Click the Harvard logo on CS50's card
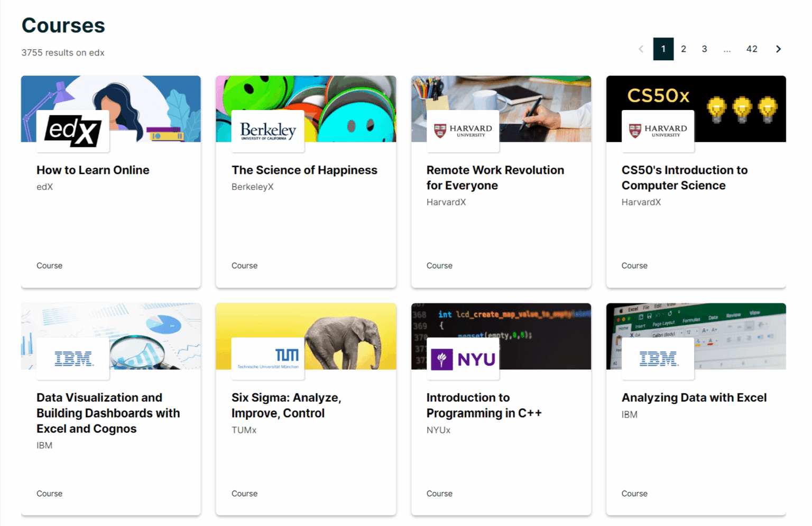Screen dimensions: 812x526 coord(658,131)
